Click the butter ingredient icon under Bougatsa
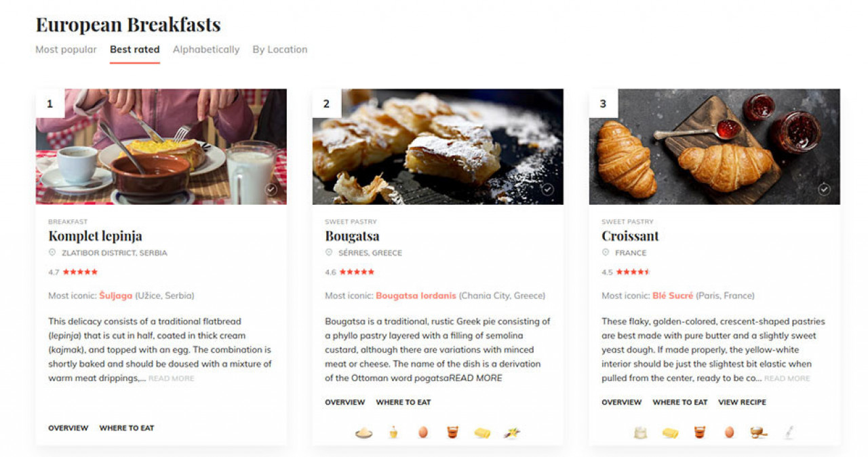This screenshot has height=457, width=868. pos(482,433)
